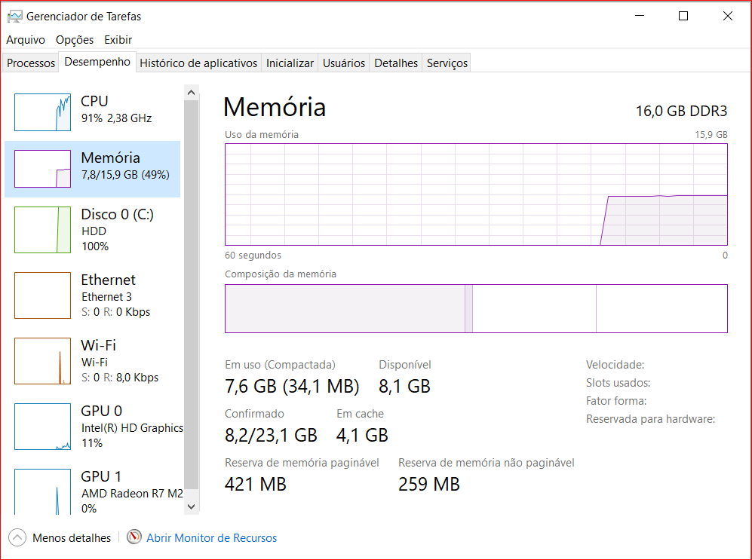The height and width of the screenshot is (560, 752).
Task: Select the Disco 0 (C:) graph thumbnail
Action: click(x=42, y=229)
